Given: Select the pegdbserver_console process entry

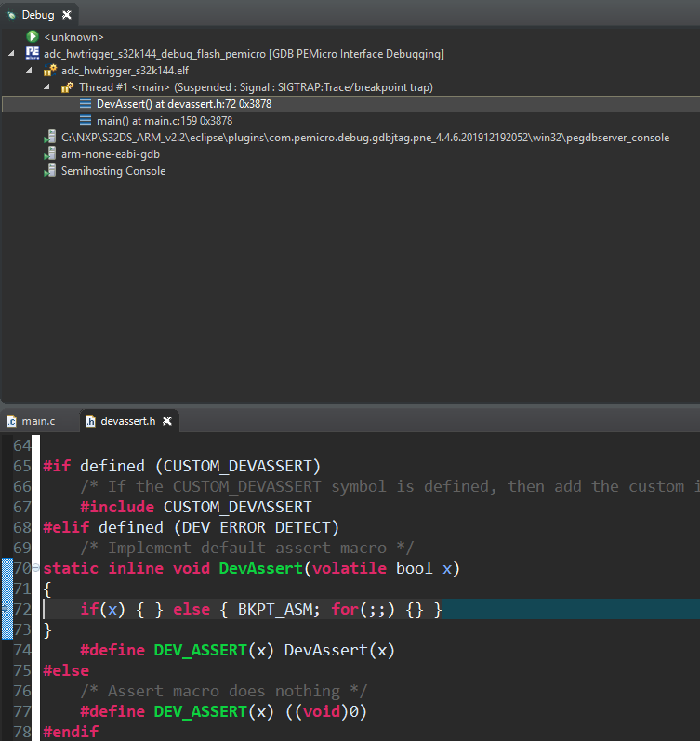Looking at the screenshot, I should pyautogui.click(x=365, y=138).
